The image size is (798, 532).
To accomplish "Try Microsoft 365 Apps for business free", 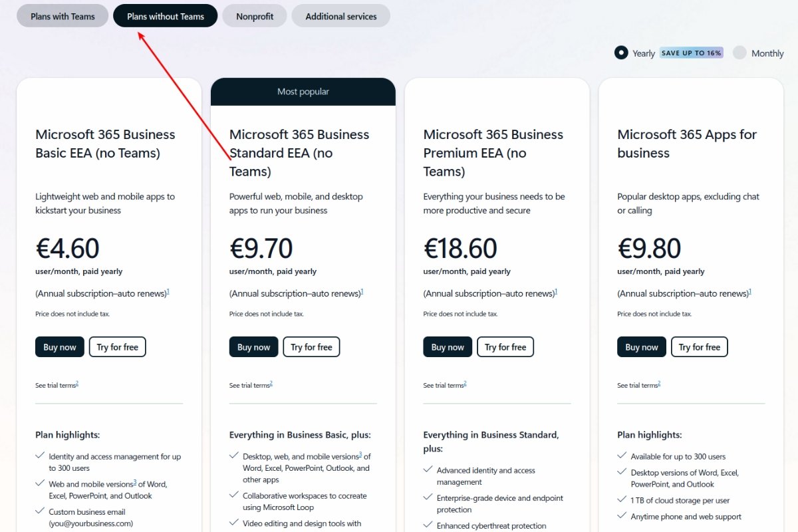I will click(699, 346).
